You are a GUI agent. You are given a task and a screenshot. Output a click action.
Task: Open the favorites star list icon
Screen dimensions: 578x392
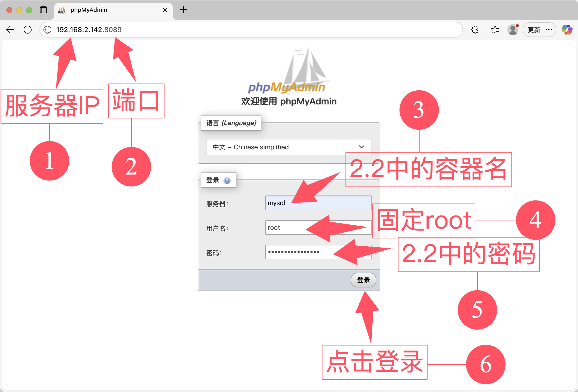point(495,30)
